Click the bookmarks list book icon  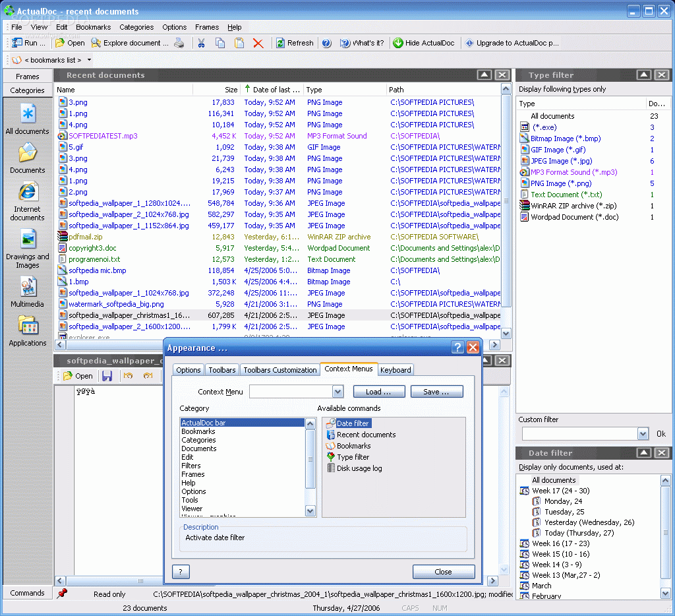point(16,60)
